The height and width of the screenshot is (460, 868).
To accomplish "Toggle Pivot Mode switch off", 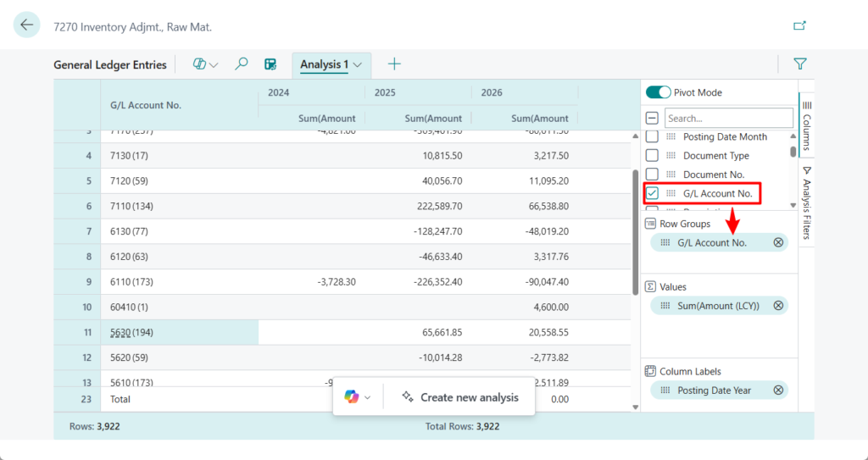I will [x=659, y=92].
